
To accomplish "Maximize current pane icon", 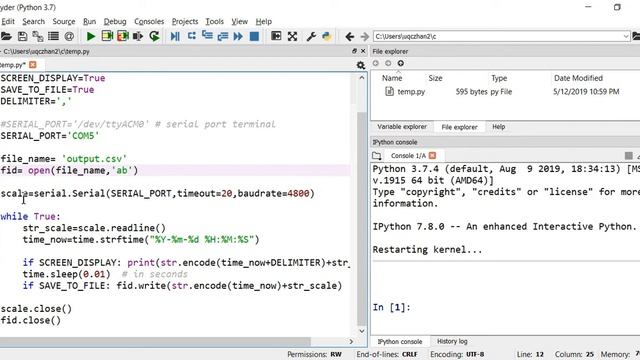I will 276,36.
